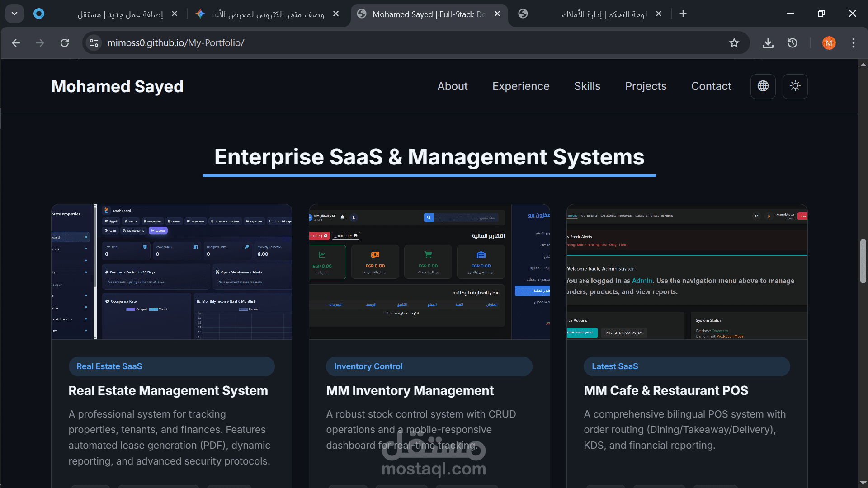Go to the Experience nav link
This screenshot has height=488, width=868.
pyautogui.click(x=521, y=86)
